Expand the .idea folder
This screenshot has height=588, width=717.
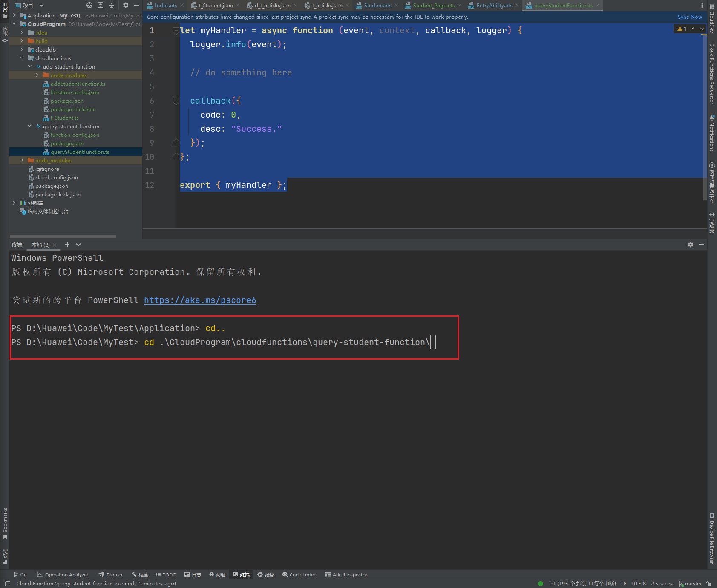pyautogui.click(x=22, y=32)
